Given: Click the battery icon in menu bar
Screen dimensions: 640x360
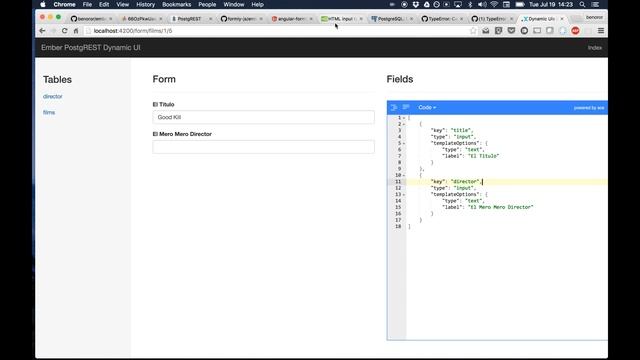Looking at the screenshot, I should tap(520, 4).
